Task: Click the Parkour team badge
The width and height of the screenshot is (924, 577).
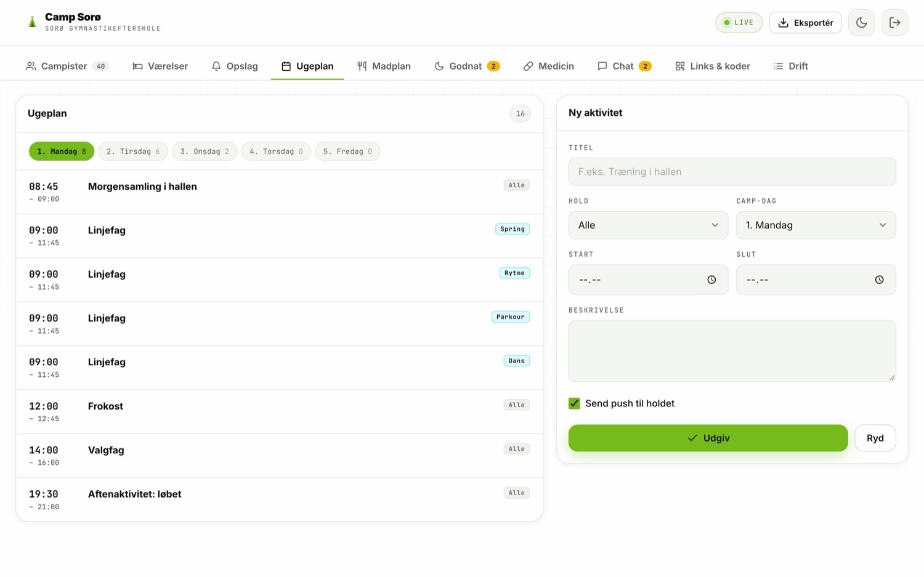Action: 511,317
